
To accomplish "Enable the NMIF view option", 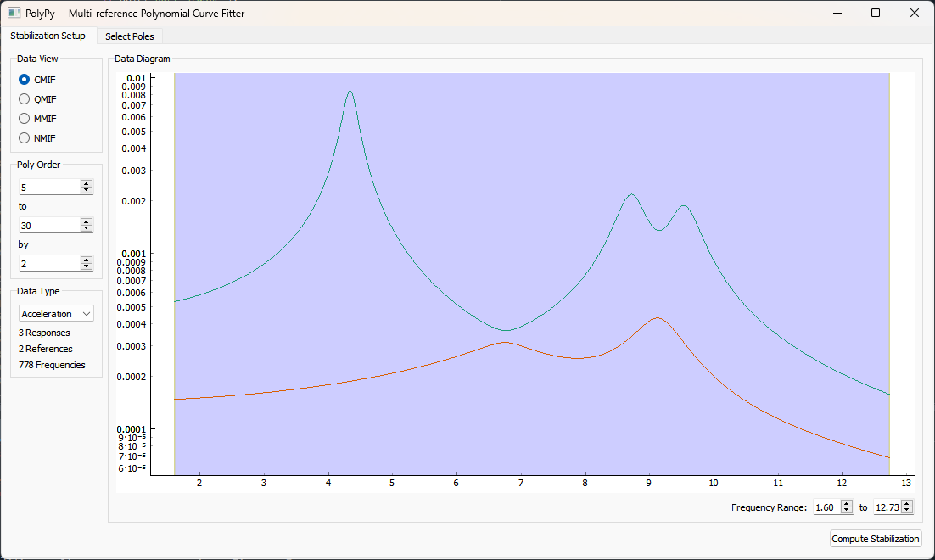I will pyautogui.click(x=25, y=137).
